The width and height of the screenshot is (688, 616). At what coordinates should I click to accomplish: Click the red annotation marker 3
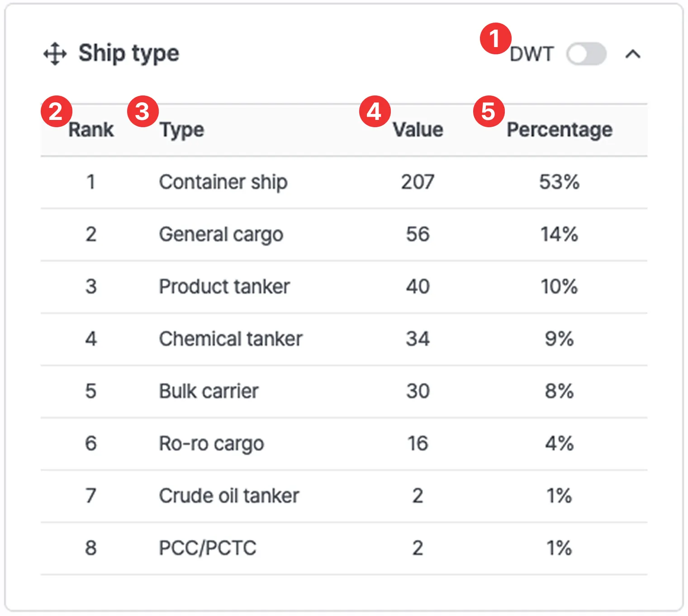pyautogui.click(x=143, y=111)
